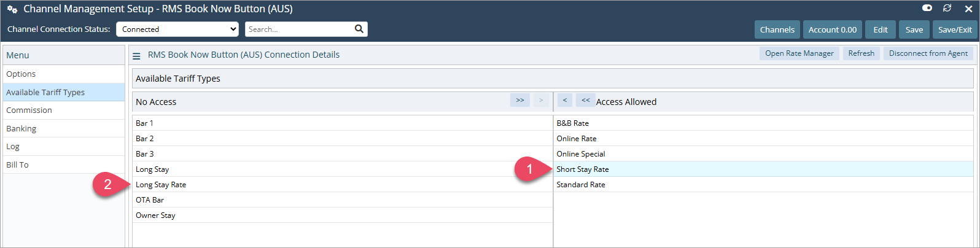Select Long Stay tariff row

pyautogui.click(x=343, y=169)
